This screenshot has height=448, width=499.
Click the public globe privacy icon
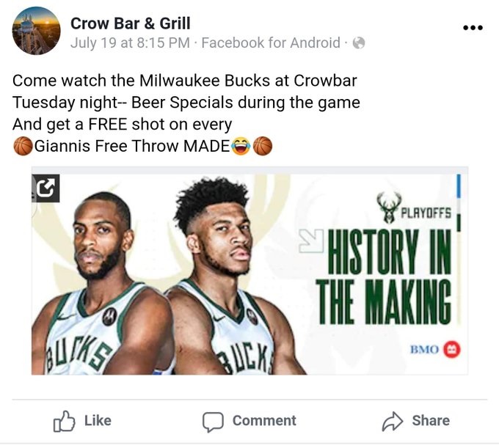(x=359, y=43)
